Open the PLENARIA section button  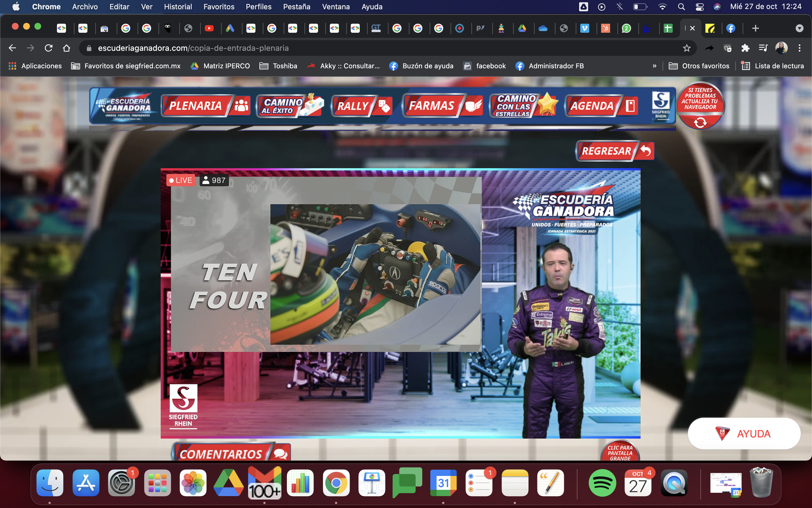pos(206,106)
